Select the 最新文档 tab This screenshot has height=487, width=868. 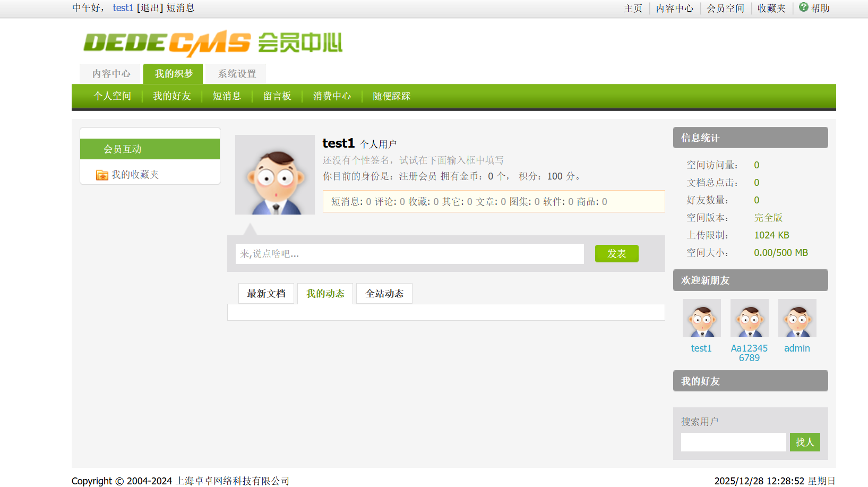click(266, 294)
